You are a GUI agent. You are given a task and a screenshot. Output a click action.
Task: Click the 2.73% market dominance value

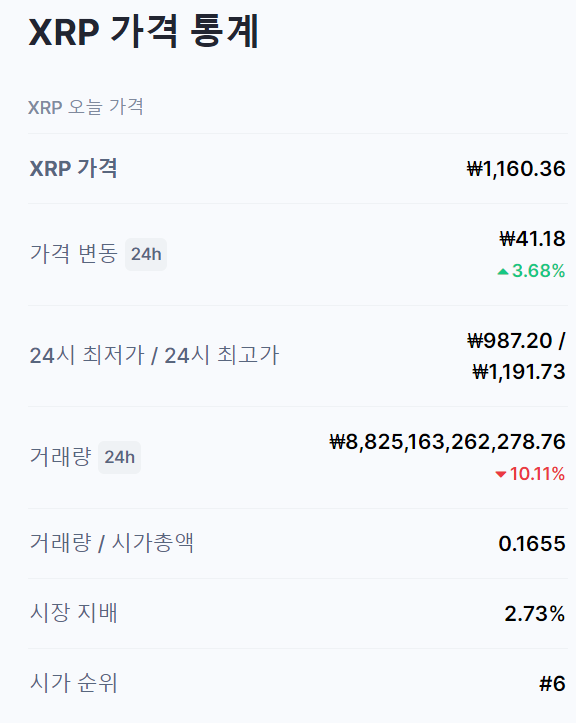point(534,614)
